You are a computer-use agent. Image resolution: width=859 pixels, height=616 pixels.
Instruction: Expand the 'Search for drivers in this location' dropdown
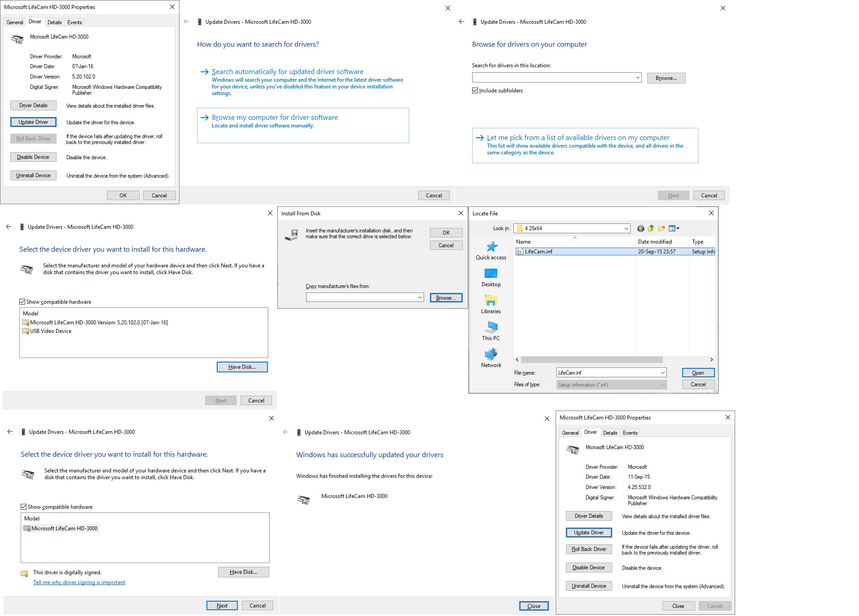[637, 78]
